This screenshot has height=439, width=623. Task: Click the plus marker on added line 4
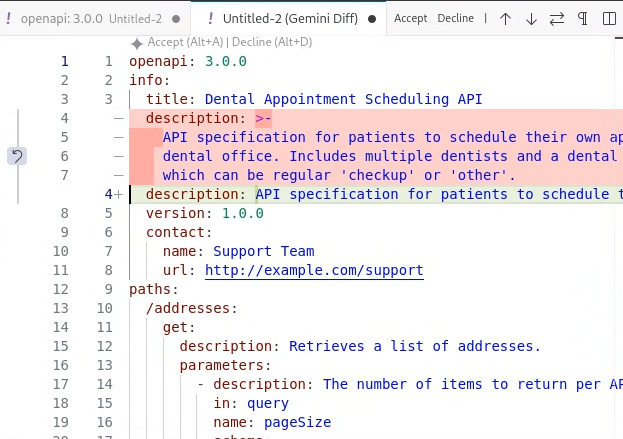pyautogui.click(x=118, y=194)
